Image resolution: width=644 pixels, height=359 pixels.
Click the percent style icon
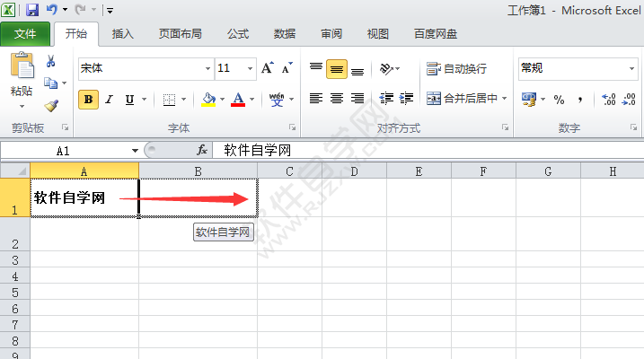(559, 100)
